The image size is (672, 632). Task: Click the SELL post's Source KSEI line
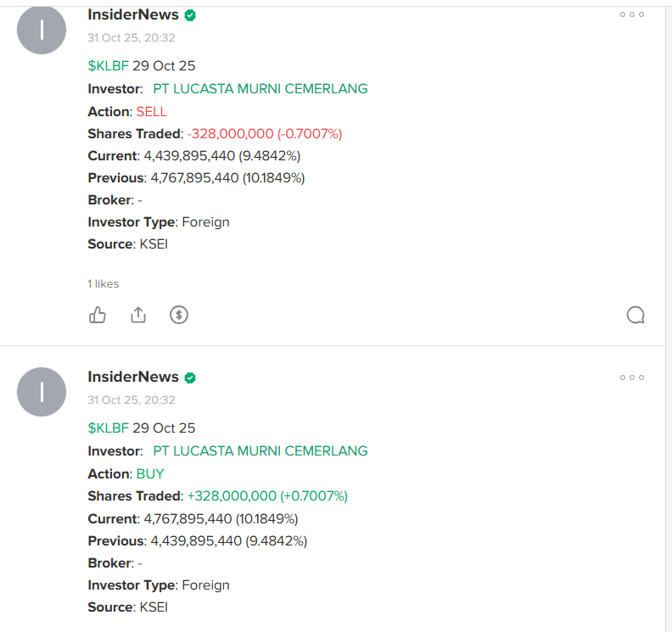(x=129, y=244)
